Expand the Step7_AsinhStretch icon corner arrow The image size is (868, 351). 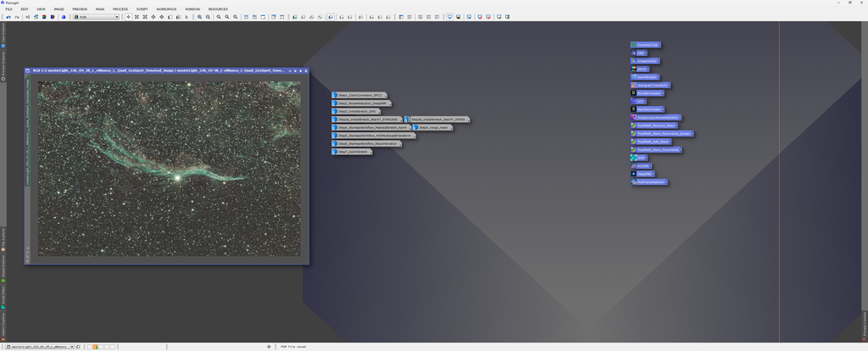click(x=371, y=153)
